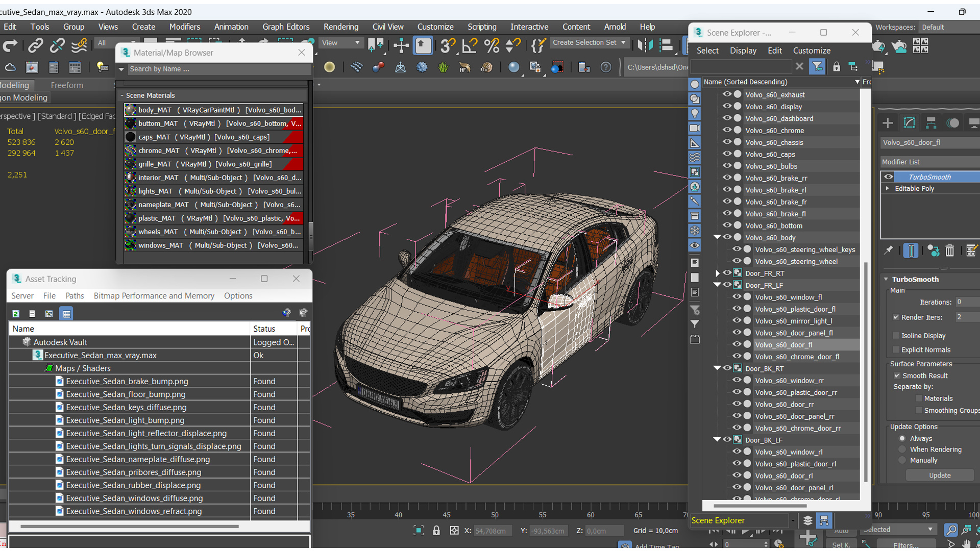This screenshot has height=551, width=980.
Task: Click the Redo arrow in main toolbar
Action: tap(10, 46)
